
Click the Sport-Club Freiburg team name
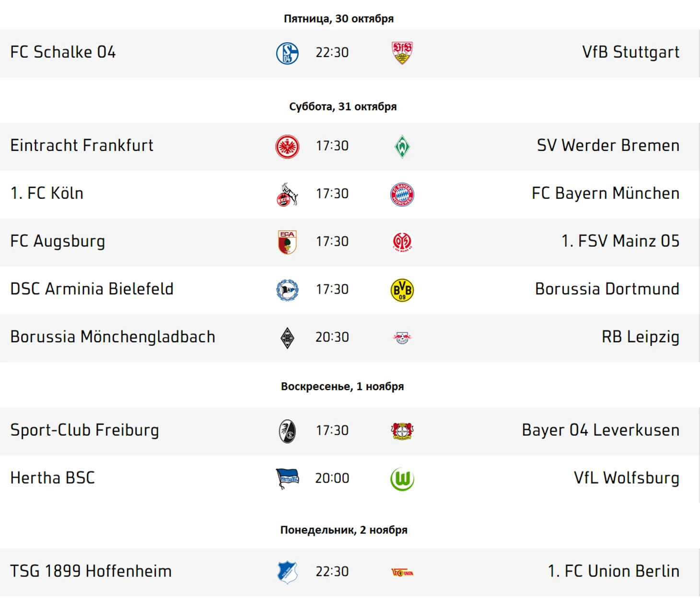[x=84, y=430]
